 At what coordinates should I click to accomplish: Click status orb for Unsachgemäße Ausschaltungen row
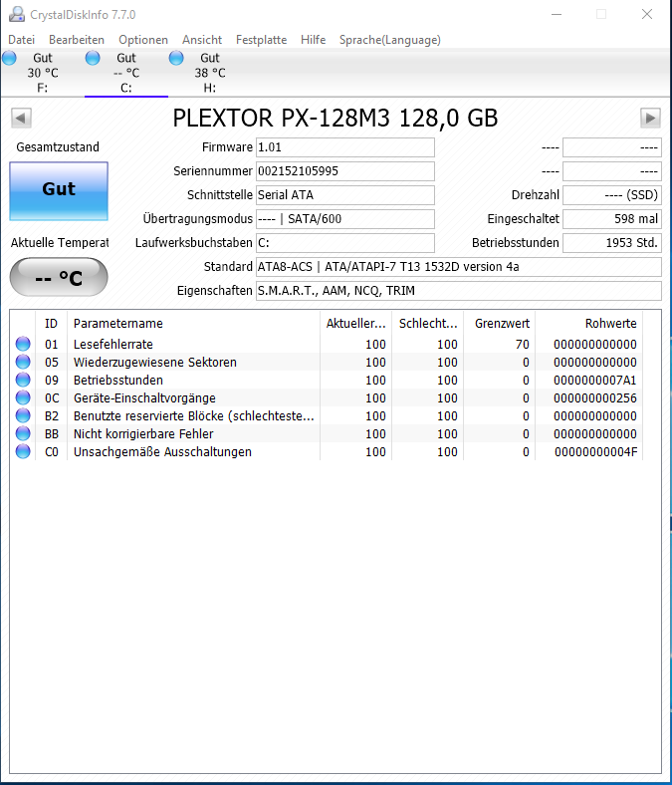23,451
